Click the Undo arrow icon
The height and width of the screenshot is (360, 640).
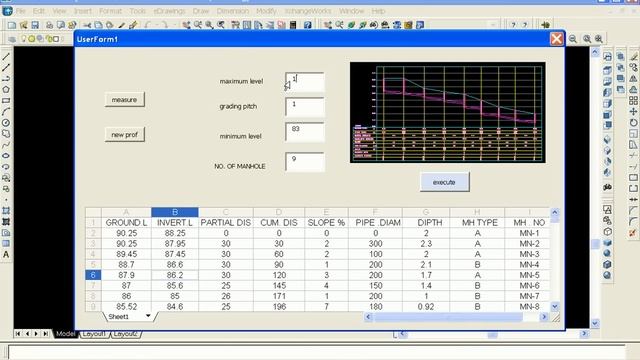(148, 25)
